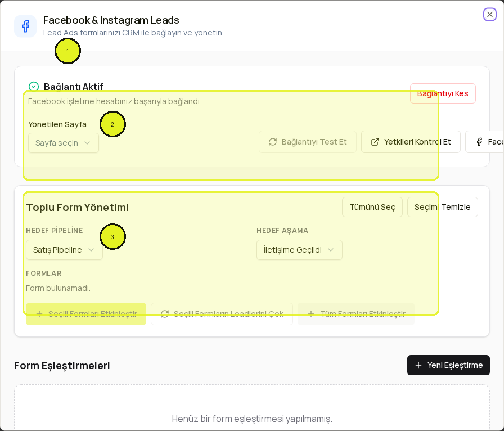Click Yetkileri Kontrol Et button
This screenshot has width=504, height=431.
point(411,142)
